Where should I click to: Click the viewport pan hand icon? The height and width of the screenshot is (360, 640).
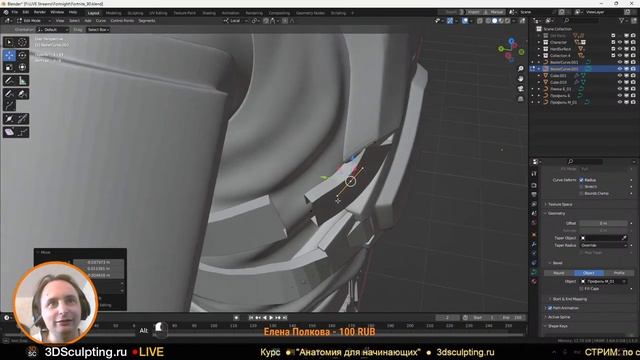[520, 78]
